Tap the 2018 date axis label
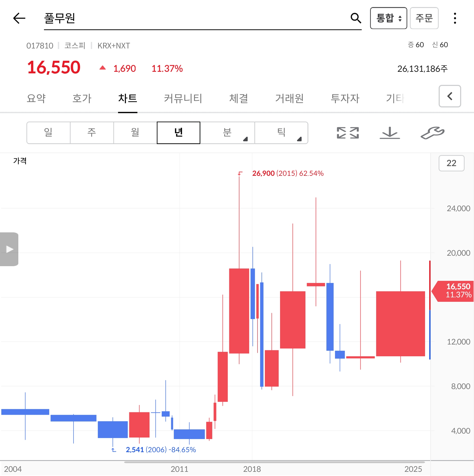Image resolution: width=474 pixels, height=476 pixels. point(252,469)
